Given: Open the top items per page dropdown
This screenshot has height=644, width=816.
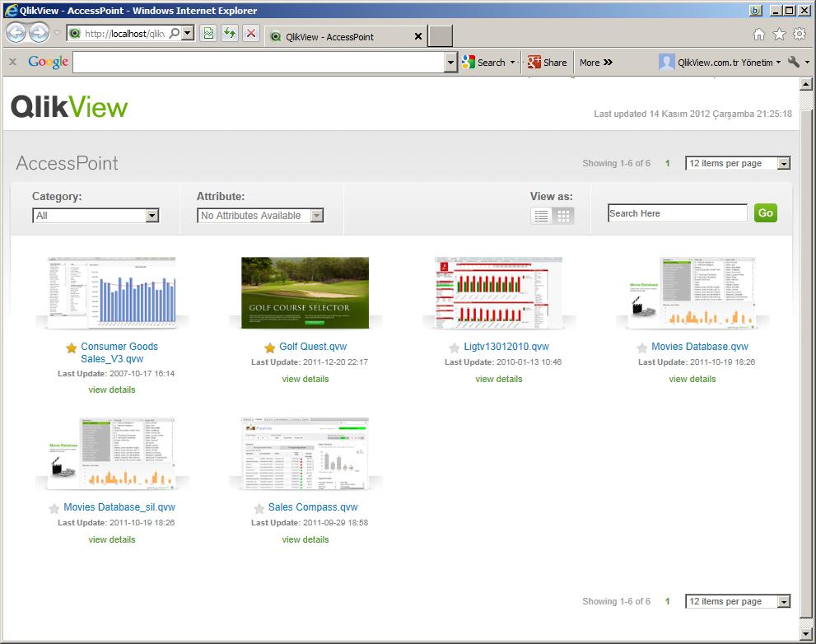Looking at the screenshot, I should click(738, 164).
